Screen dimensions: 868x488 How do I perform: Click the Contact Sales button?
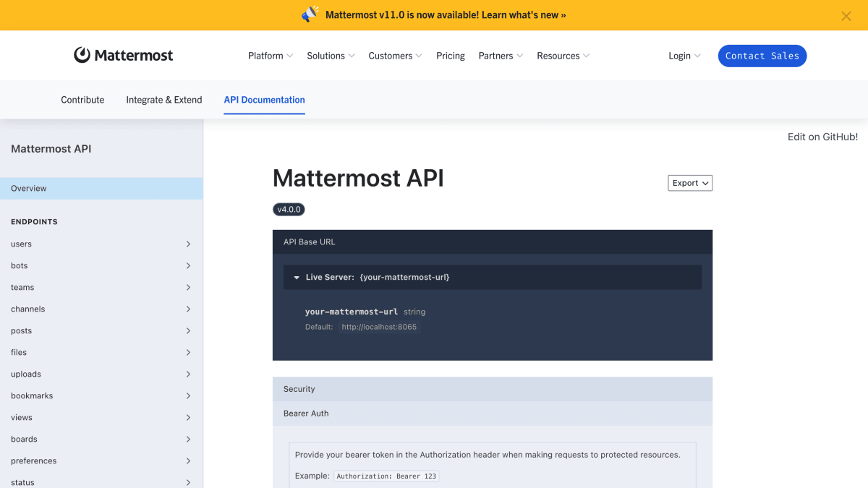pos(762,56)
